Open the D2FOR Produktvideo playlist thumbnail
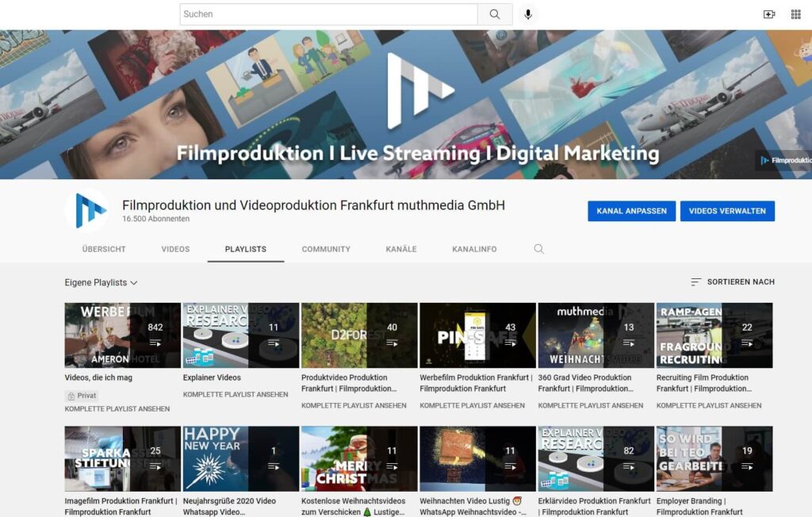The height and width of the screenshot is (517, 812). point(359,335)
